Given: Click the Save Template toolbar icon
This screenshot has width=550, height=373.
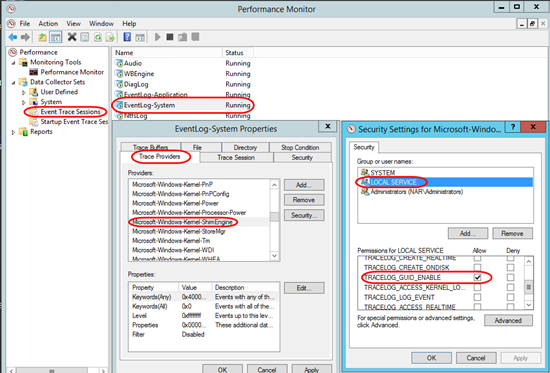Looking at the screenshot, I should (182, 37).
